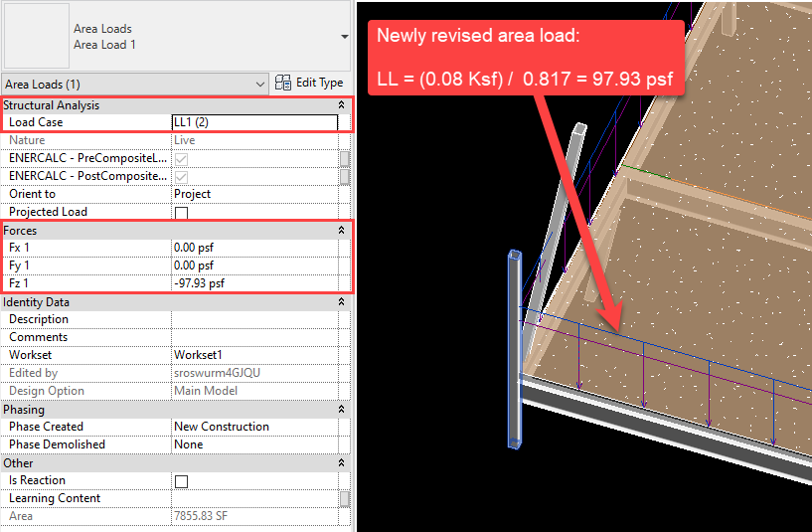
Task: Click the Load Case property label
Action: 36,122
